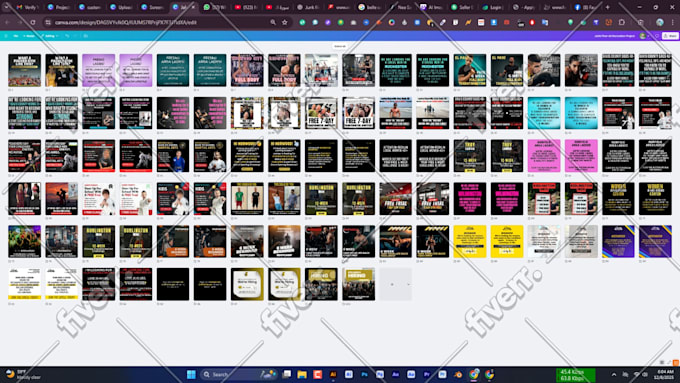This screenshot has width=680, height=383.
Task: Open the Canva hamburger menu icon
Action: pyautogui.click(x=6, y=36)
